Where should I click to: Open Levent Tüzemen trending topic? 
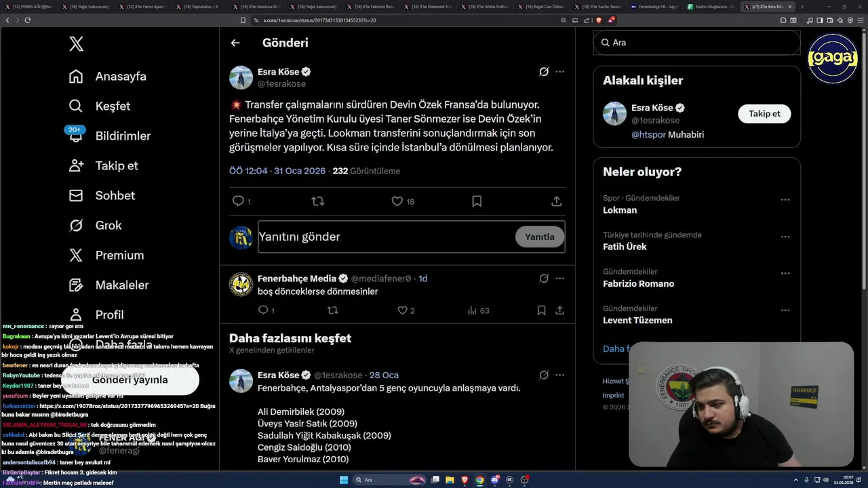pos(637,321)
